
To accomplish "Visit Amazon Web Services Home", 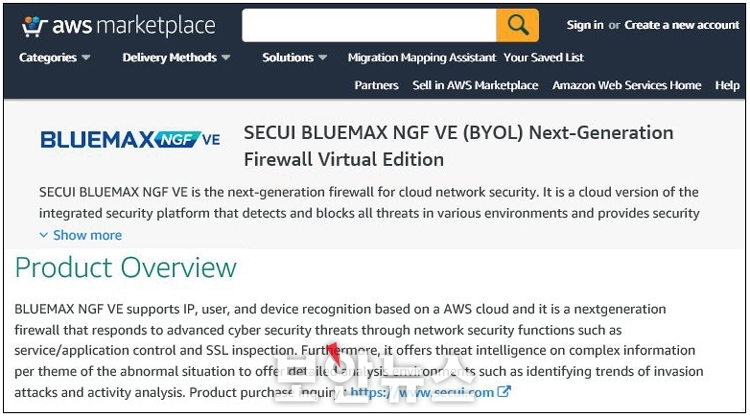I will tap(627, 85).
